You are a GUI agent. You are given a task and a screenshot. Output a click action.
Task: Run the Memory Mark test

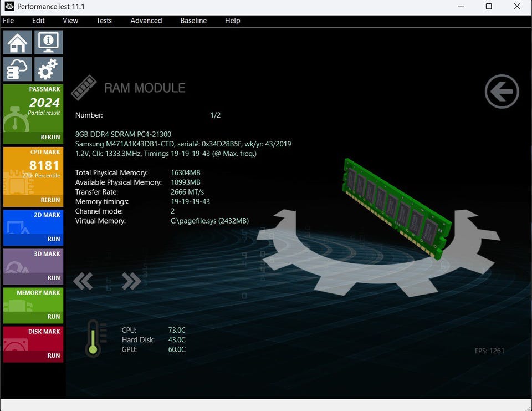click(x=53, y=317)
